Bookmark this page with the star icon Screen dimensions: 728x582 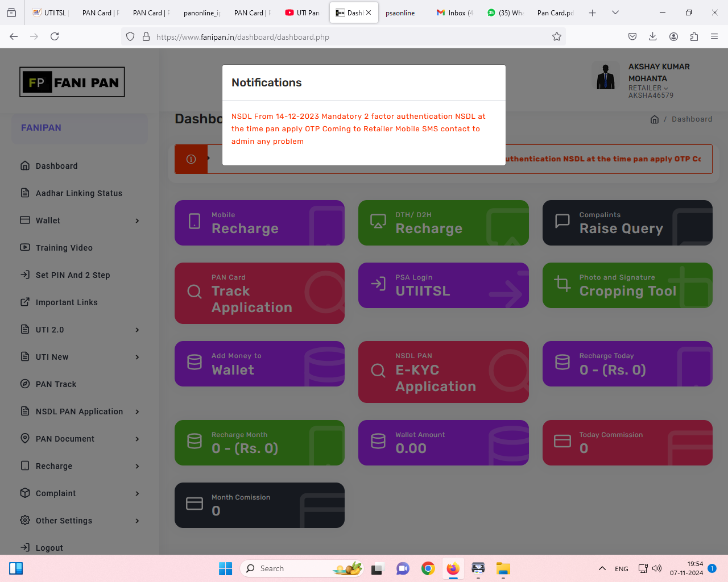(x=556, y=37)
